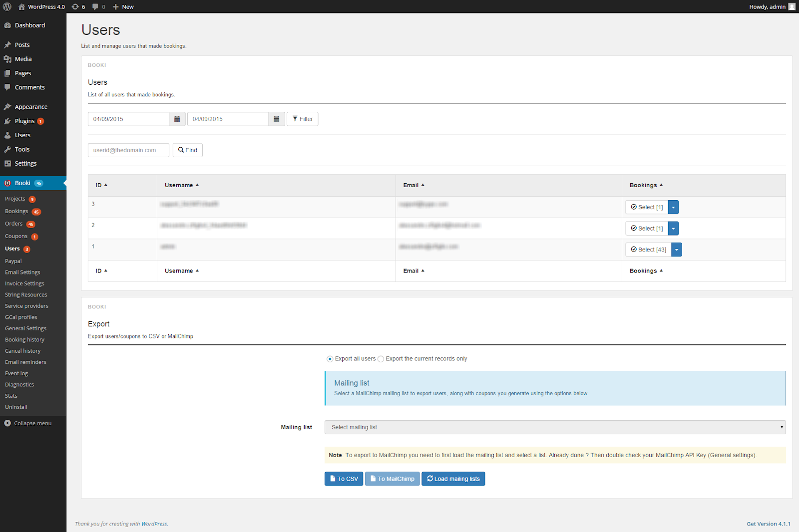Screen dimensions: 799x532
Task: Click the Pages icon in the sidebar
Action: click(x=7, y=73)
